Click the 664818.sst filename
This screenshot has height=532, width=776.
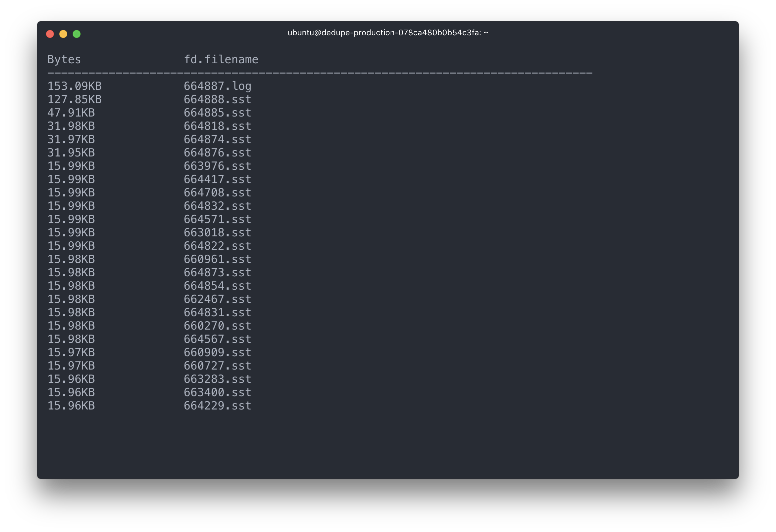pyautogui.click(x=217, y=126)
